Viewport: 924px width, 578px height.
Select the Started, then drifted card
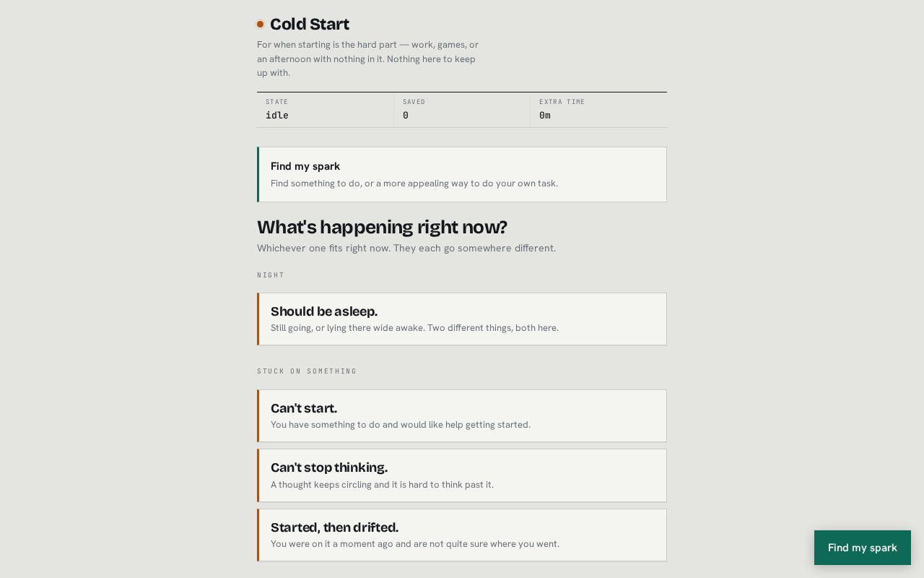462,535
